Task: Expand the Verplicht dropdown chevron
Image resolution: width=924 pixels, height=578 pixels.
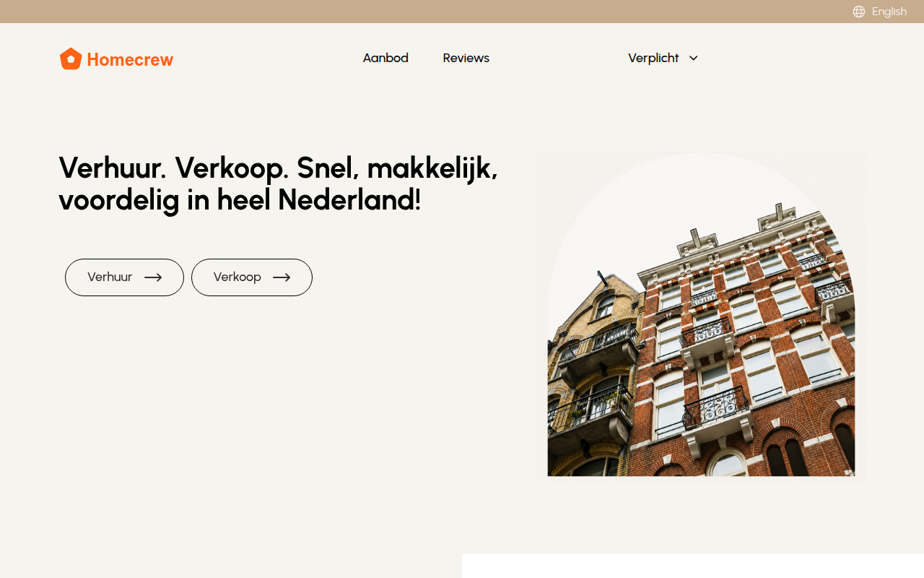Action: (x=694, y=58)
